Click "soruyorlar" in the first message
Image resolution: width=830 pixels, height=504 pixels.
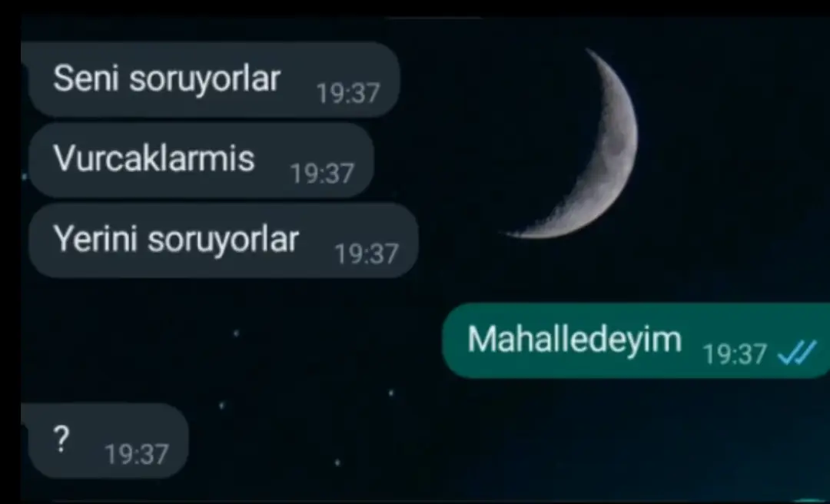pos(205,81)
